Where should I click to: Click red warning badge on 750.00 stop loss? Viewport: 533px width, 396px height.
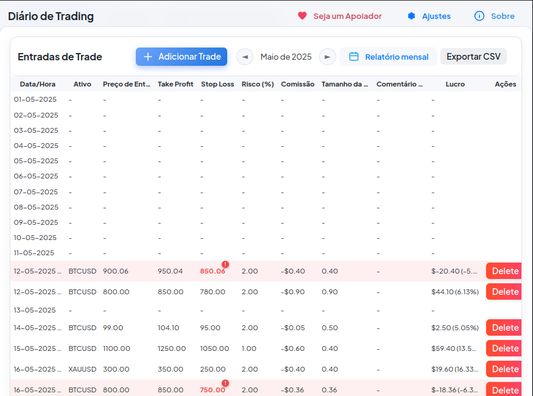click(225, 383)
